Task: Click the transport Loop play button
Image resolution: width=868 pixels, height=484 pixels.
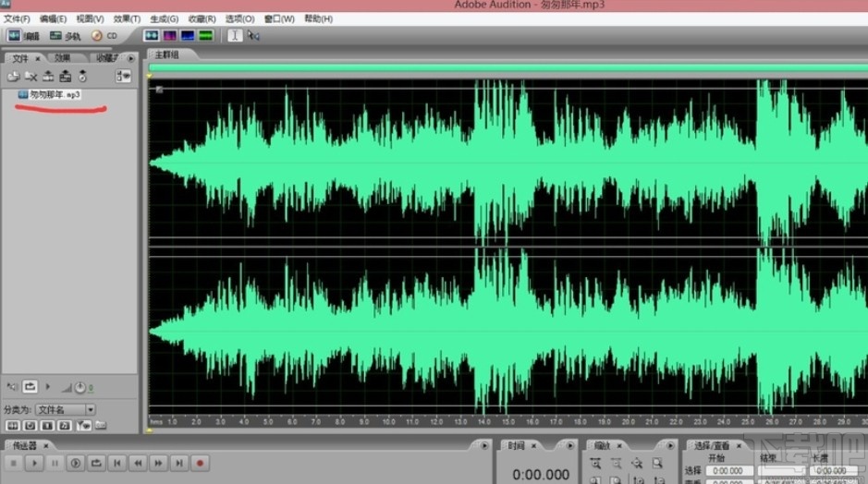Action: (96, 463)
